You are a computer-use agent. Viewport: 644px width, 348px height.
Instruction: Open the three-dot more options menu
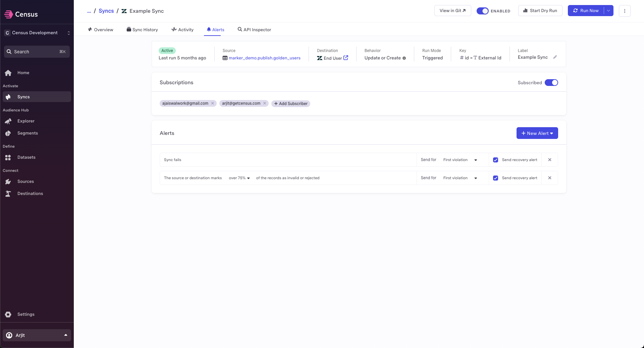coord(625,11)
